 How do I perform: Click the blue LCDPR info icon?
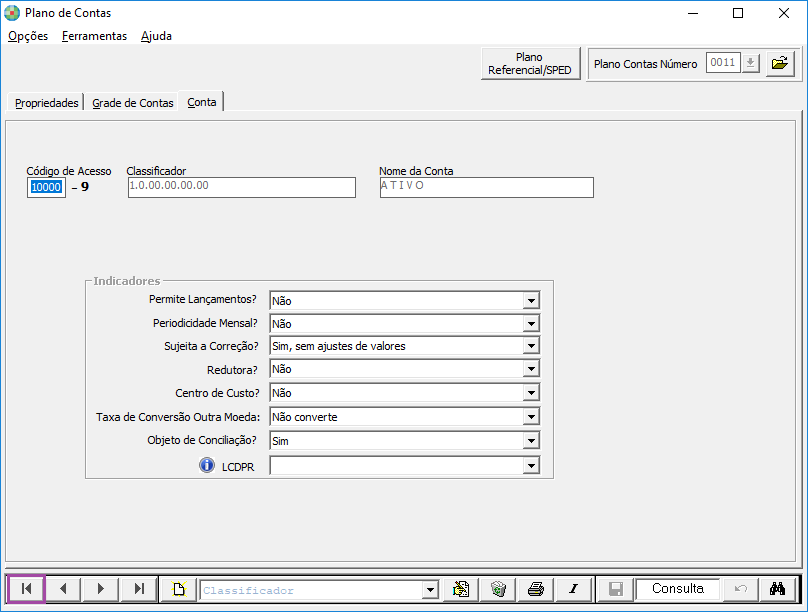[x=207, y=465]
